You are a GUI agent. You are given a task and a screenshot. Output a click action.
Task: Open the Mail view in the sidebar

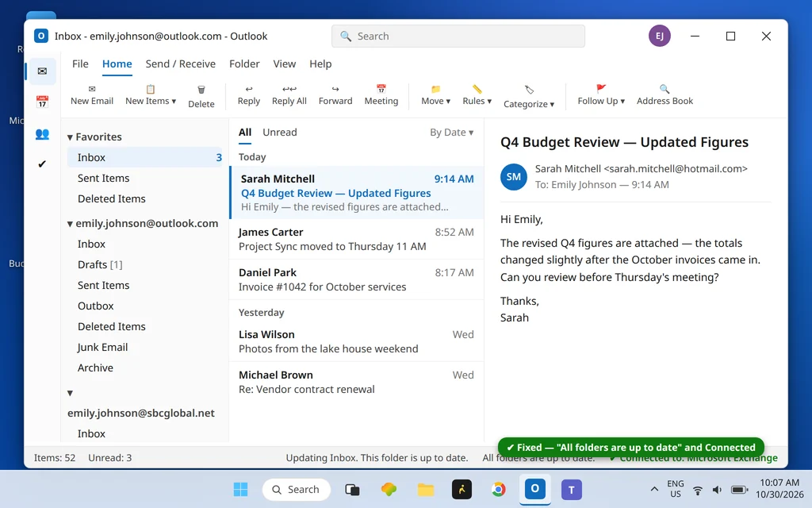point(43,71)
